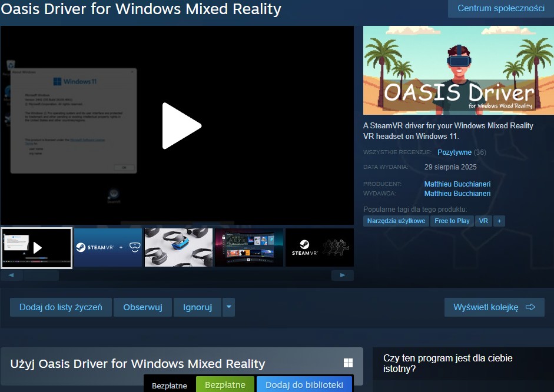Click the Windows platform icon
The width and height of the screenshot is (554, 392).
pyautogui.click(x=348, y=363)
